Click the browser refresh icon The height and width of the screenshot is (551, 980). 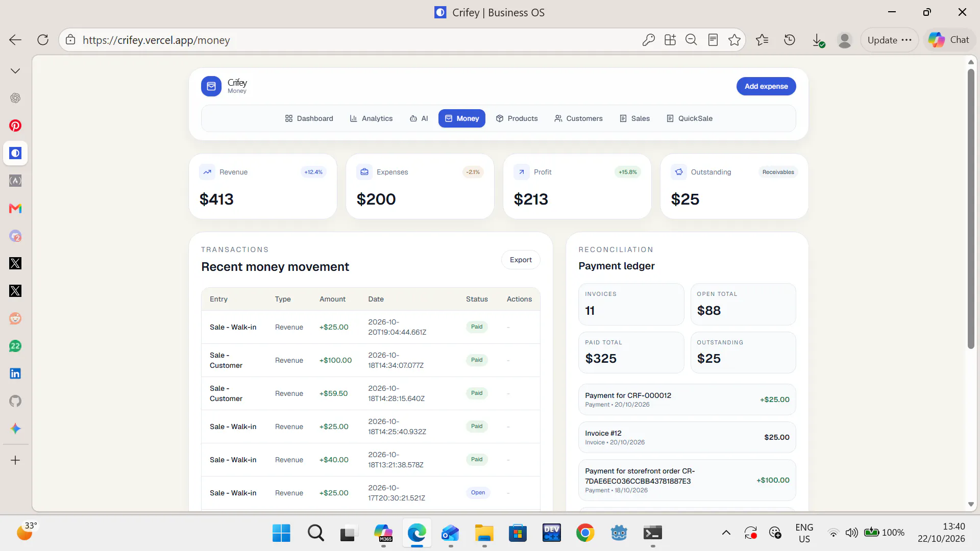tap(43, 40)
